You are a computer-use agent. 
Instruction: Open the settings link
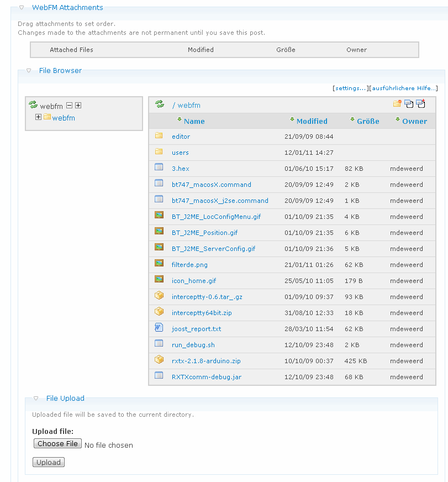point(350,88)
